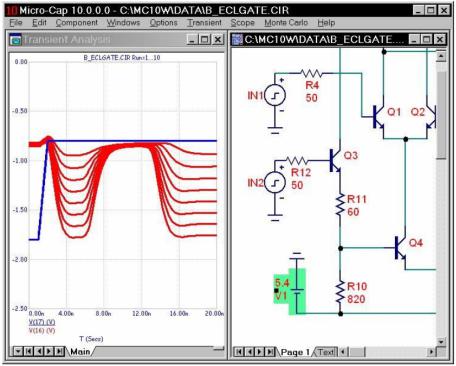Select transistor Q1 in schematic

pos(379,117)
